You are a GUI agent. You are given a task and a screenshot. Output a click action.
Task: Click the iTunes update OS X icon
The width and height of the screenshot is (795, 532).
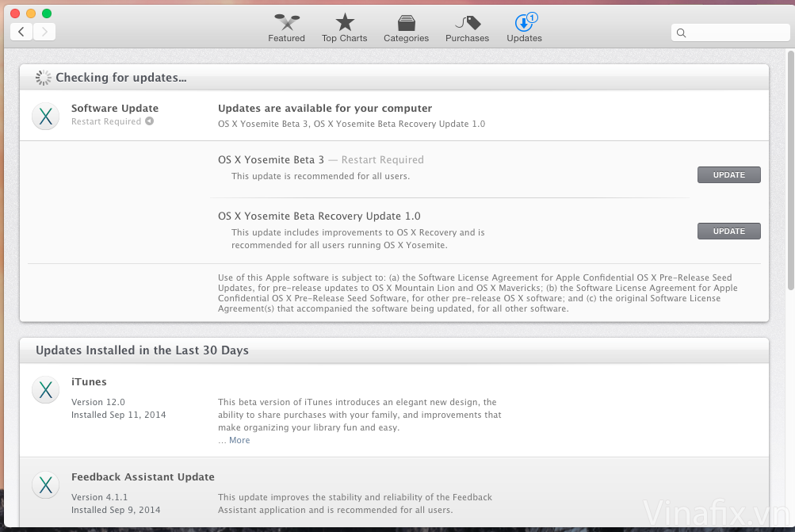46,389
